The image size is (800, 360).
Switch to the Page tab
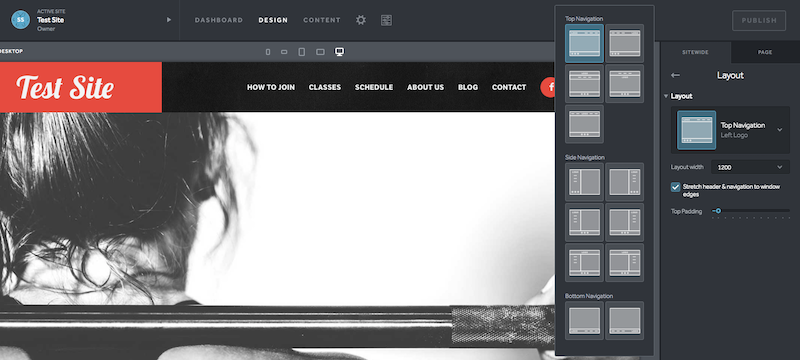(765, 52)
